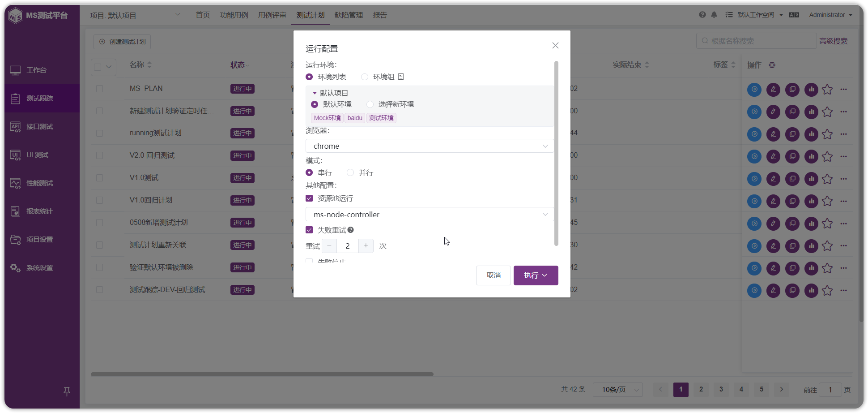Open 接口测试 in sidebar

pyautogui.click(x=42, y=126)
